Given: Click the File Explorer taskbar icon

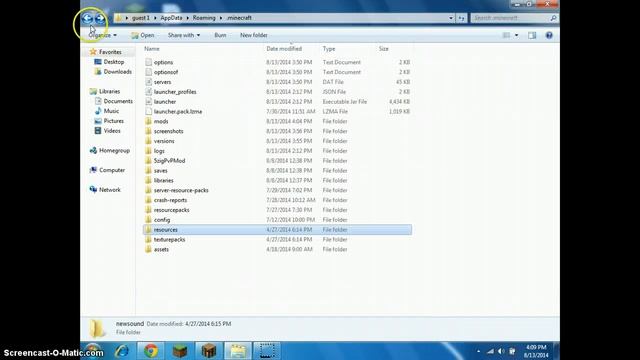Looking at the screenshot, I should pyautogui.click(x=238, y=351).
